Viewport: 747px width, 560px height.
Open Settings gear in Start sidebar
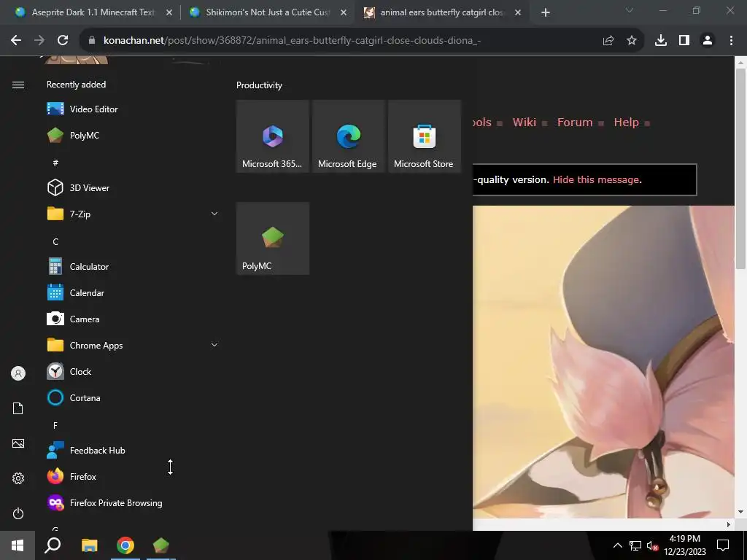click(18, 478)
